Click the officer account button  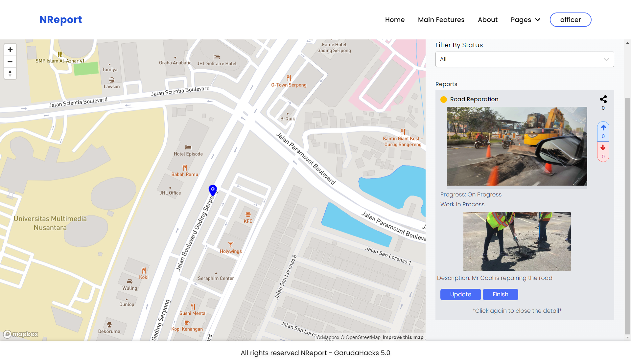[x=570, y=20]
